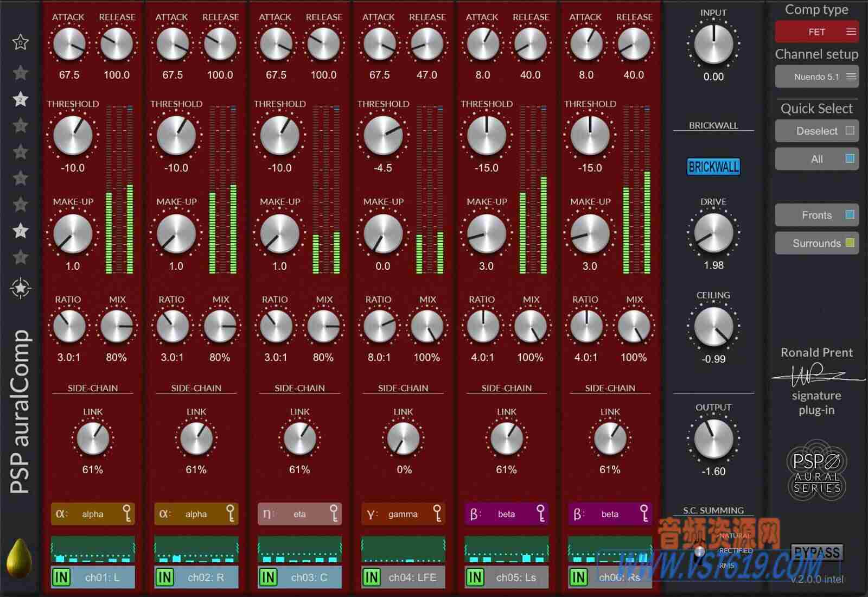
Task: Click the OUTPUT knob reading -1.60
Action: pos(713,439)
